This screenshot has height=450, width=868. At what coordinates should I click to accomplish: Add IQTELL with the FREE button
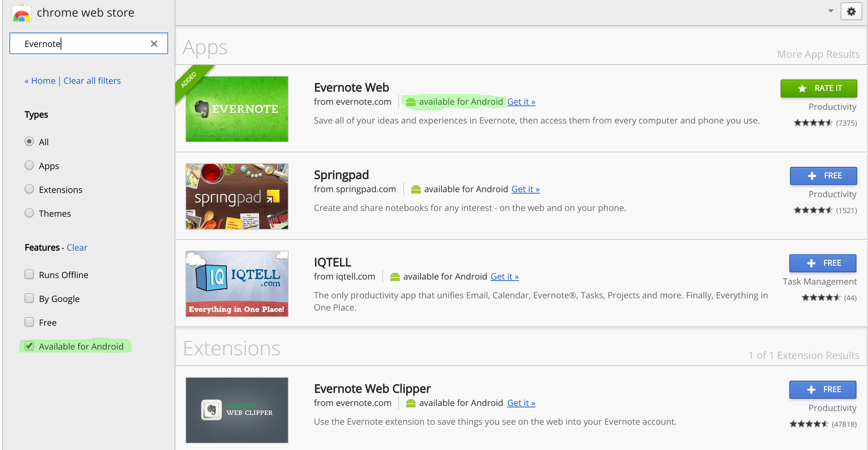click(x=823, y=263)
